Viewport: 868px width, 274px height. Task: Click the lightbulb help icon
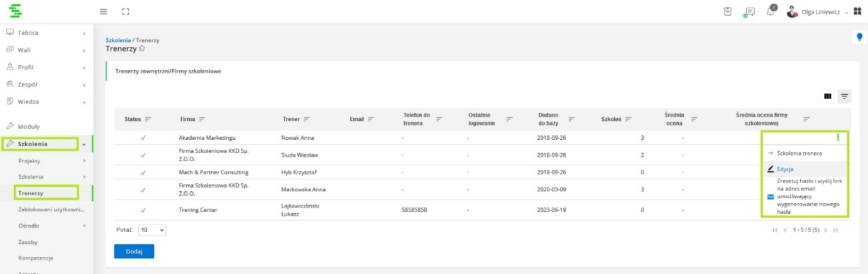click(860, 37)
